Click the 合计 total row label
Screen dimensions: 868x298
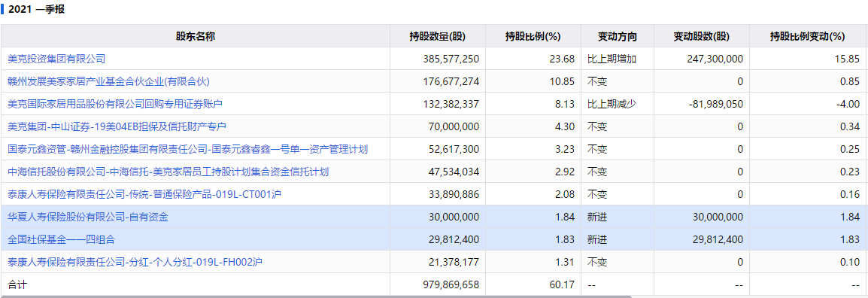17,284
